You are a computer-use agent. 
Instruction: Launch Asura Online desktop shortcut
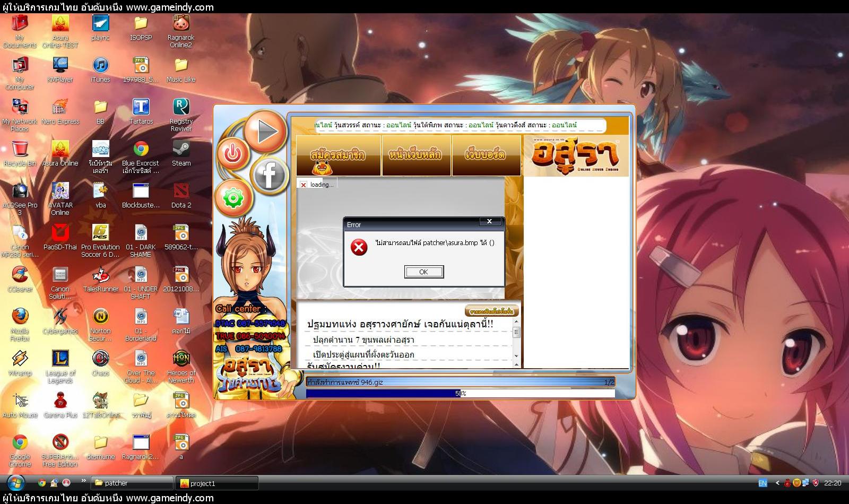(x=60, y=154)
